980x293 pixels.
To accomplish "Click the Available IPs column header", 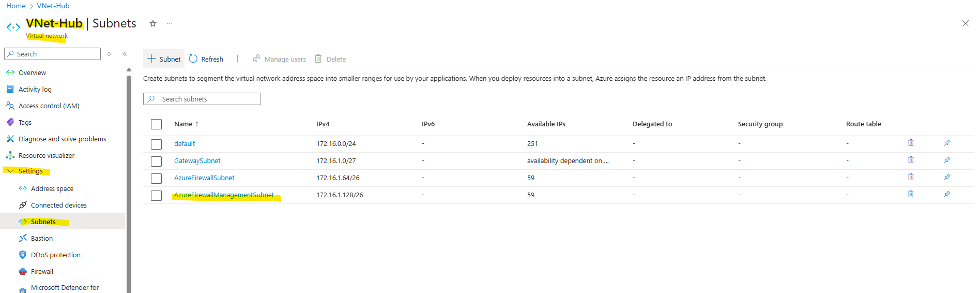I will tap(546, 124).
